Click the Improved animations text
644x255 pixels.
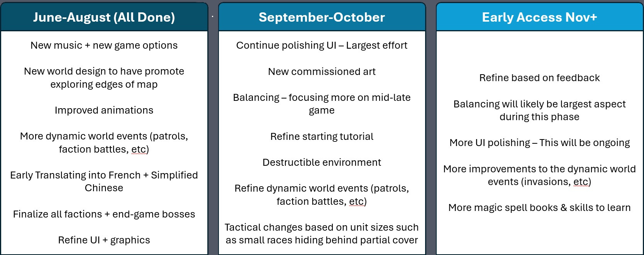click(x=104, y=110)
